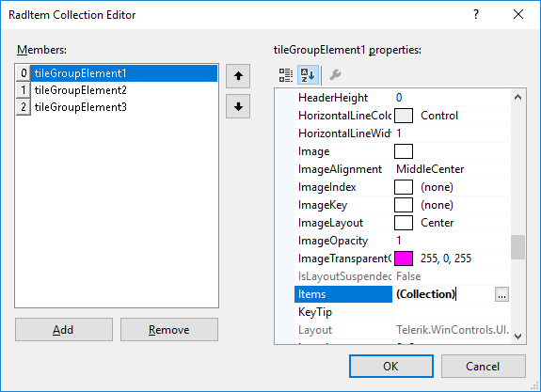
Task: Open Items collection ellipsis button
Action: (501, 294)
